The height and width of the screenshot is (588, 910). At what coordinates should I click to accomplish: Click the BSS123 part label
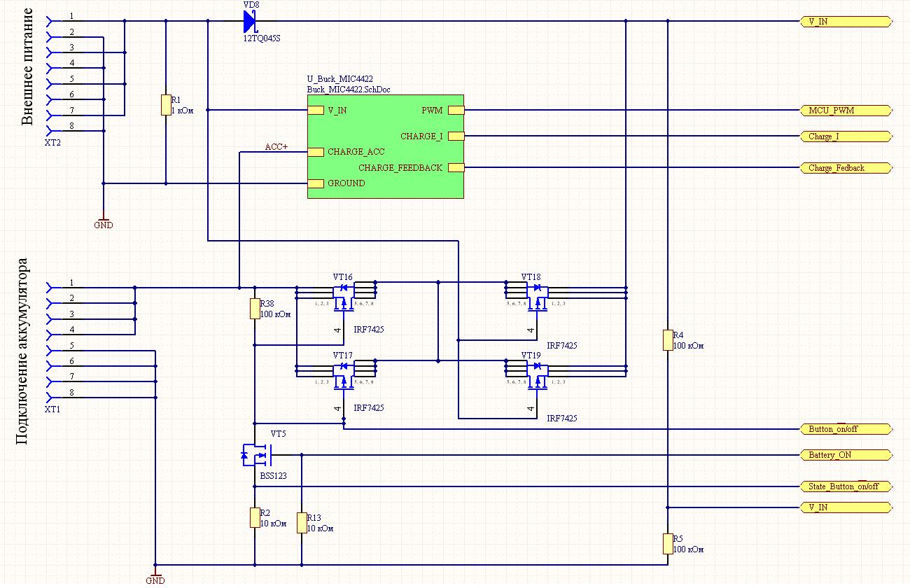[x=273, y=475]
